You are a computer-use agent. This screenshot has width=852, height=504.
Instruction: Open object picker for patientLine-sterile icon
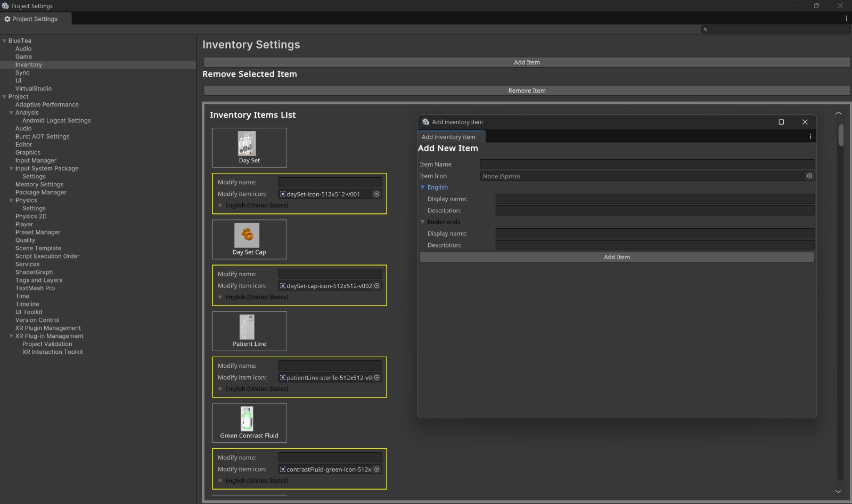pos(377,378)
